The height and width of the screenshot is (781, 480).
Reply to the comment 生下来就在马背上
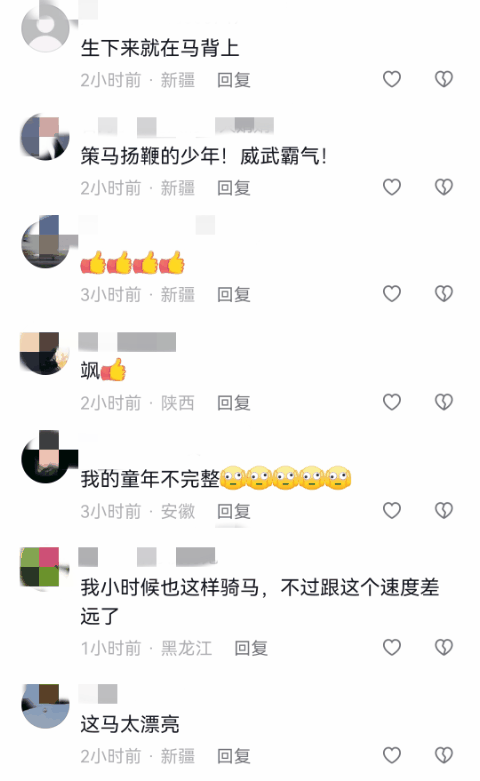pyautogui.click(x=234, y=80)
